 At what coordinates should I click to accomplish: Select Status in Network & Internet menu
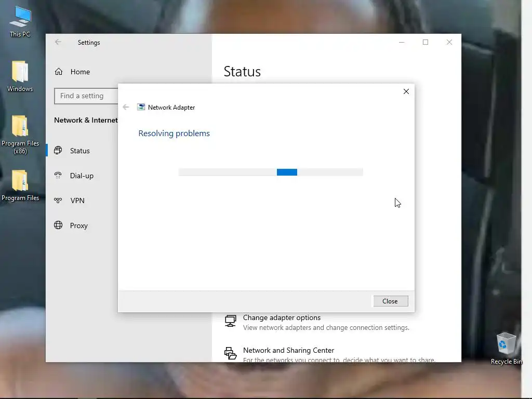click(79, 151)
